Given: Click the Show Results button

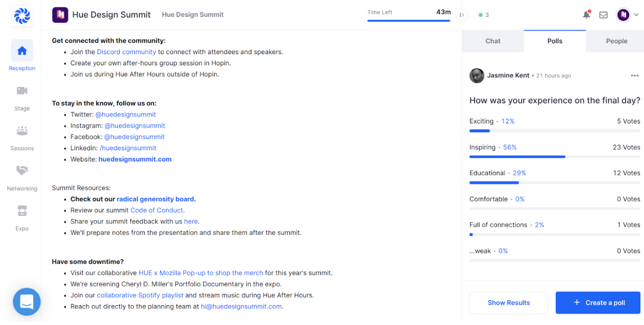Looking at the screenshot, I should [509, 303].
